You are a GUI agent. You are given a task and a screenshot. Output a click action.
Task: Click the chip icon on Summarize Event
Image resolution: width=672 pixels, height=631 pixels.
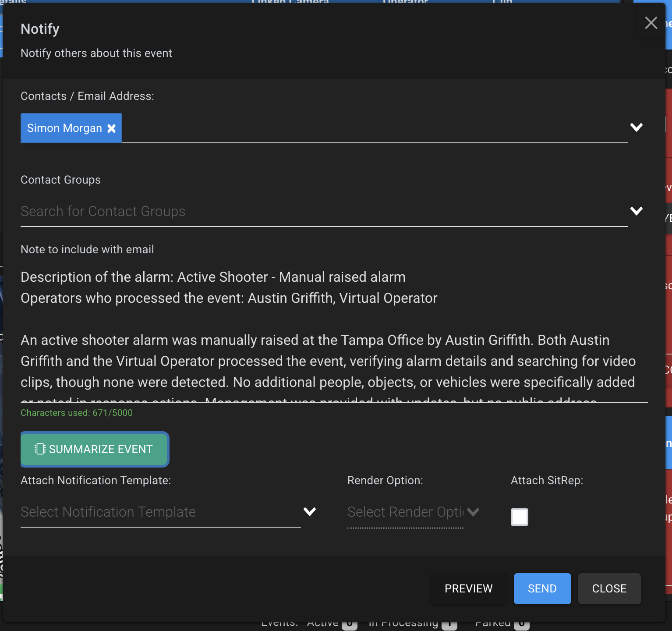point(40,449)
